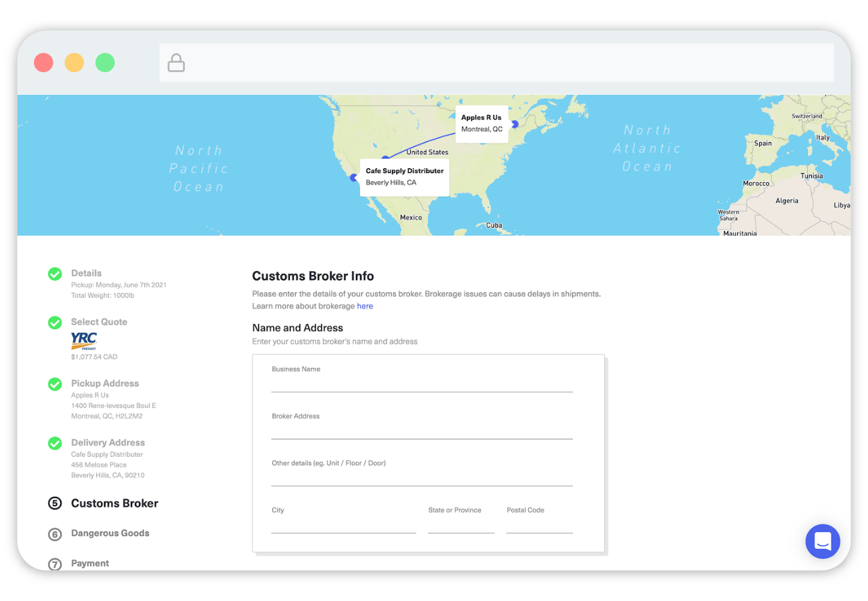Click the Business Name input field
The height and width of the screenshot is (601, 868).
coord(421,384)
